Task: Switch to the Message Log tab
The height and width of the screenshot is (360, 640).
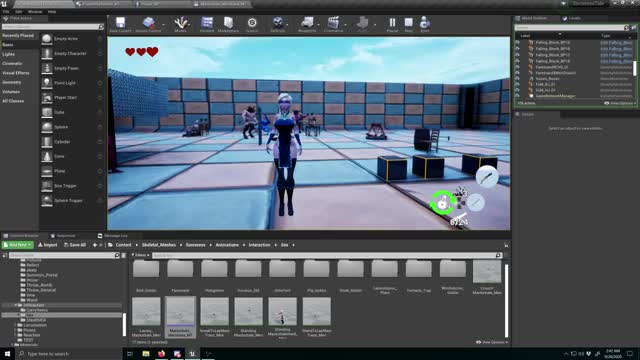Action: point(113,236)
